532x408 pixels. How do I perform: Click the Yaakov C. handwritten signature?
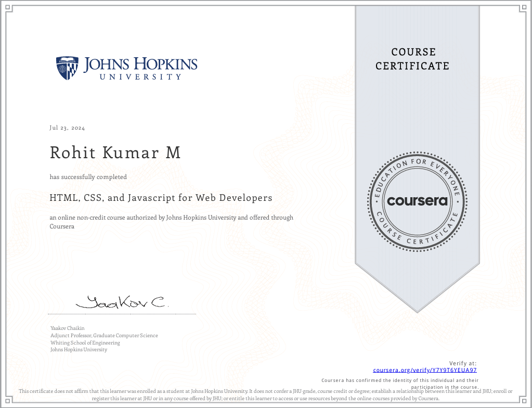tap(122, 302)
